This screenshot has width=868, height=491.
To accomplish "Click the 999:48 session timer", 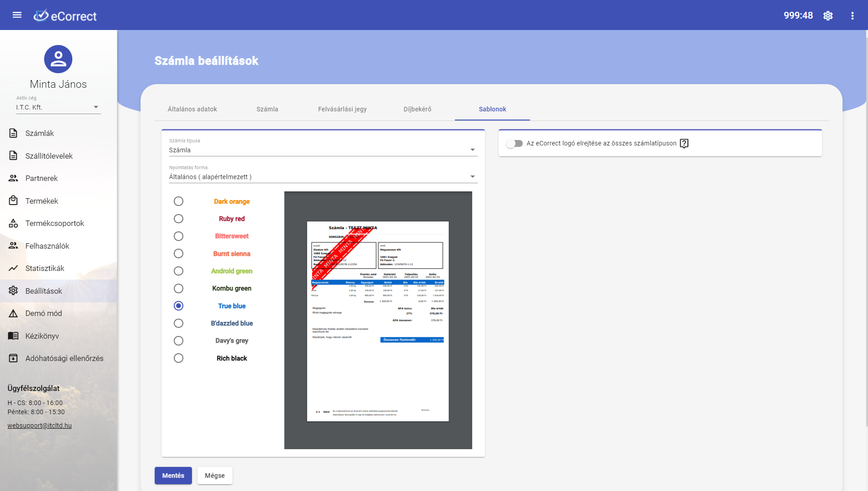I will [798, 15].
